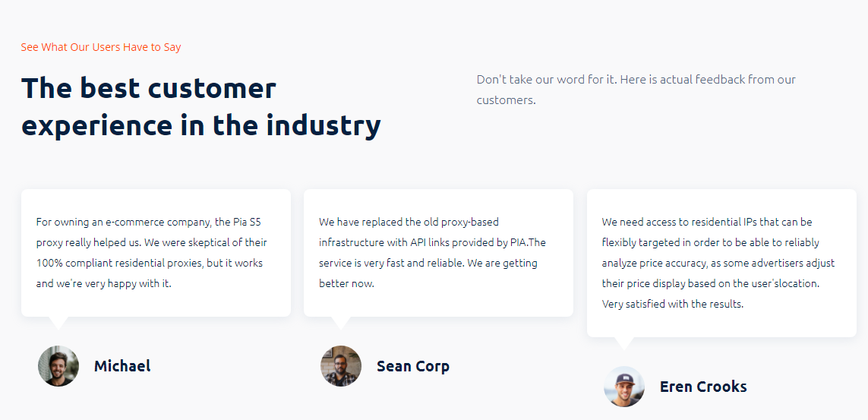Click the speech-bubble pointer below Eren Crooks's review

(623, 343)
